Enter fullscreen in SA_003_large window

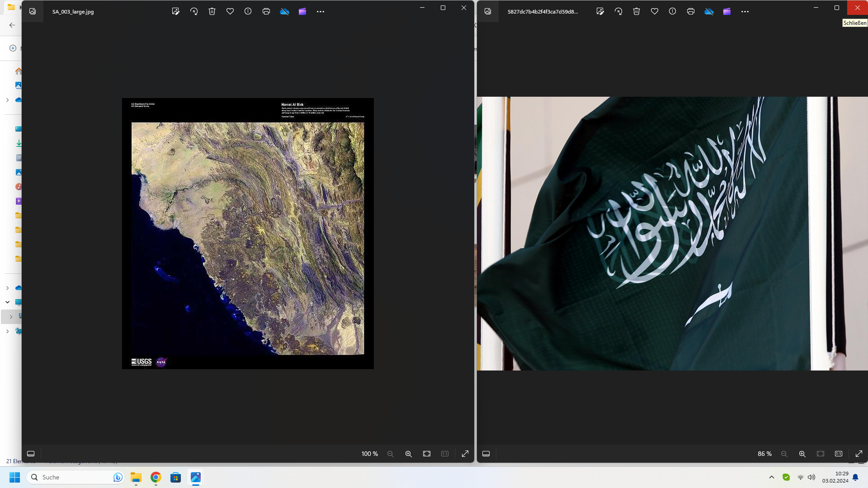click(465, 454)
